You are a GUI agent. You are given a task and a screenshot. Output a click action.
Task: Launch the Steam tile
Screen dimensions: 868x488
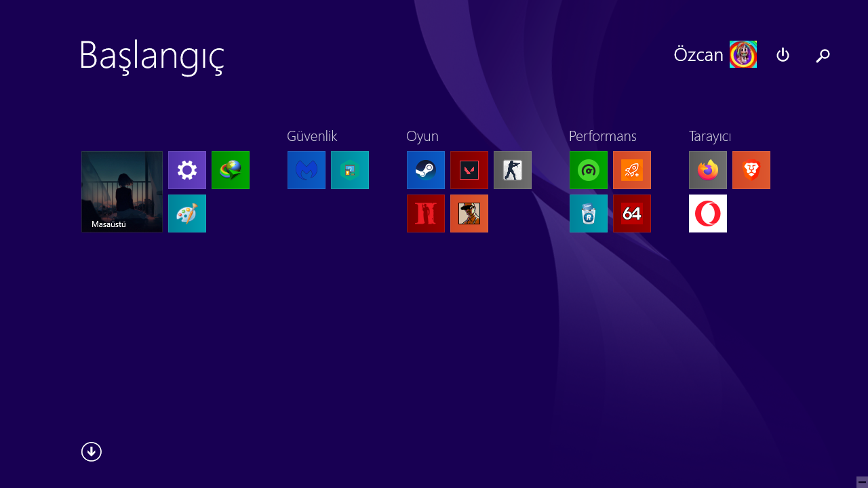(426, 170)
